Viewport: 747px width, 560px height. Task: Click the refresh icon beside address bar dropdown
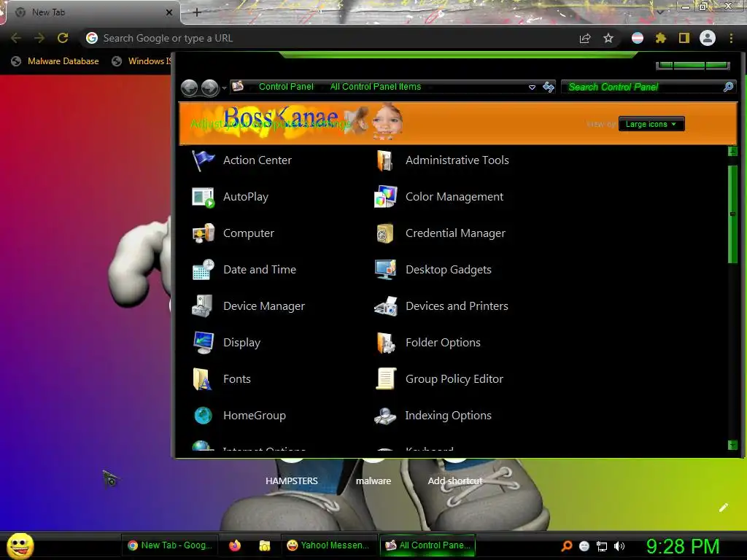pos(549,87)
